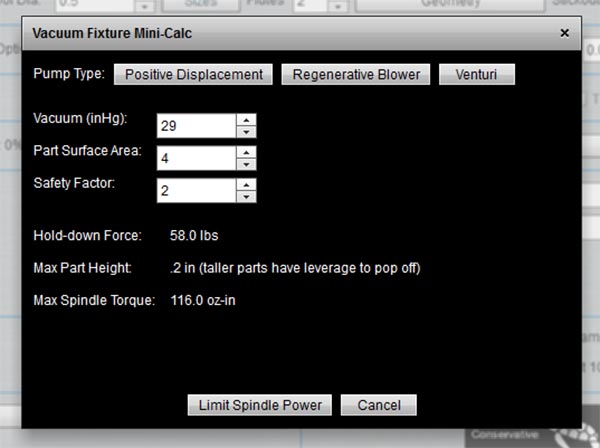Increment Part Surface Area spinner up

pos(246,152)
